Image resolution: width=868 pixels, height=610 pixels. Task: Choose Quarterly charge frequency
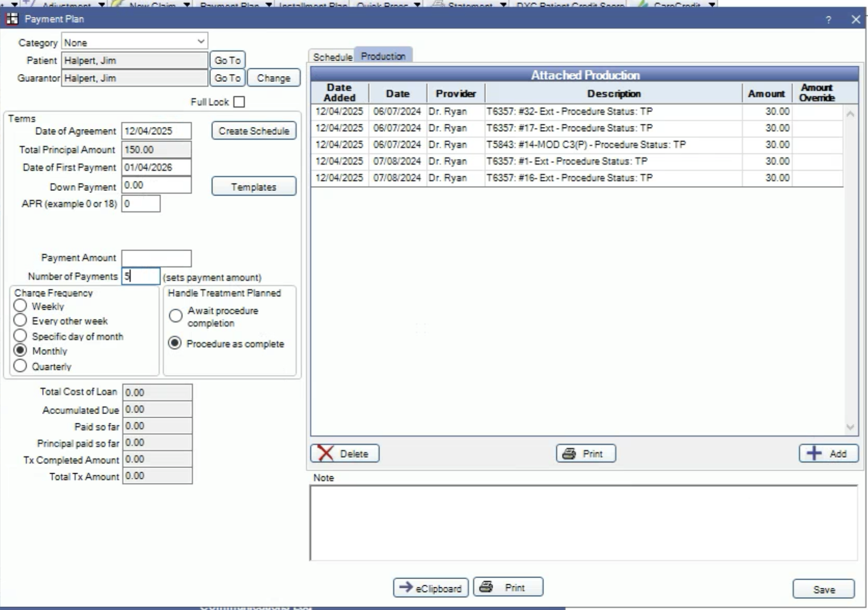tap(20, 366)
